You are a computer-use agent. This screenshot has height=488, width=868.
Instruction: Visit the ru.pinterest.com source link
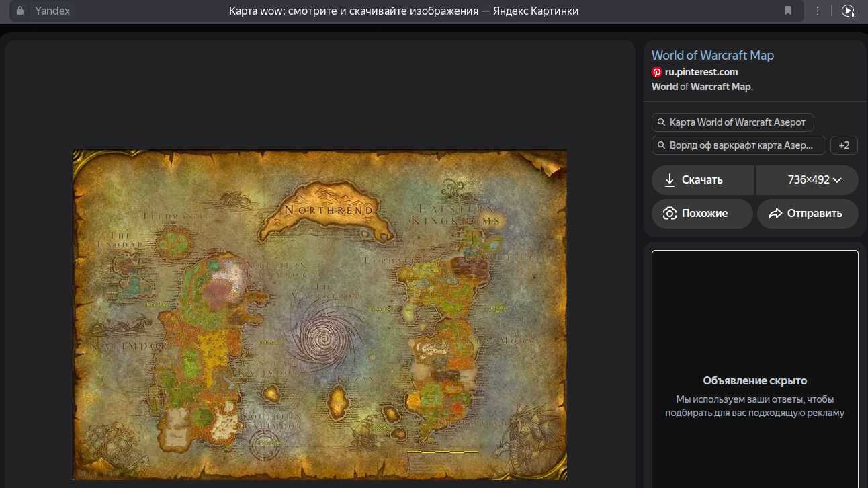coord(701,72)
